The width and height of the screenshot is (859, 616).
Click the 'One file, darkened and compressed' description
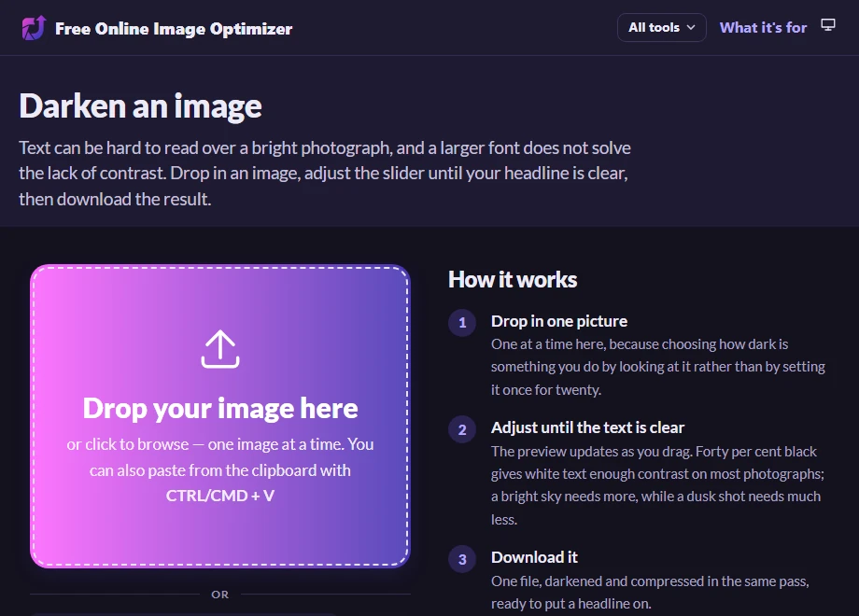(650, 592)
